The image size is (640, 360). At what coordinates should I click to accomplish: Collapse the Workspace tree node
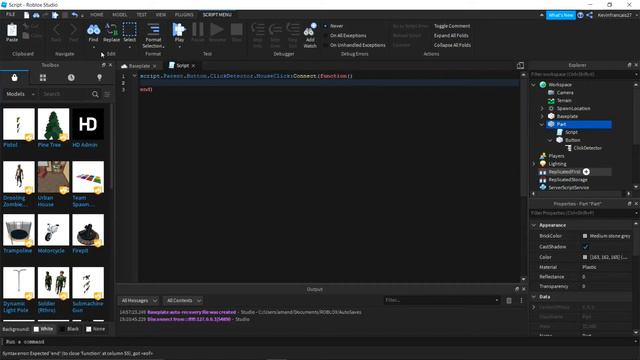coord(533,85)
